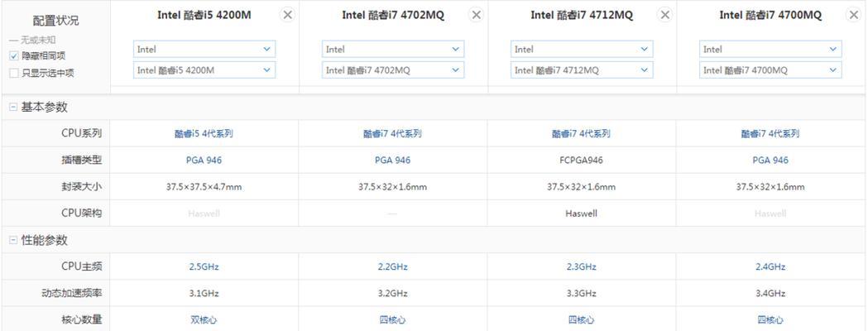This screenshot has width=868, height=331.
Task: Click 四核心 link under 4712MQ
Action: [x=581, y=319]
